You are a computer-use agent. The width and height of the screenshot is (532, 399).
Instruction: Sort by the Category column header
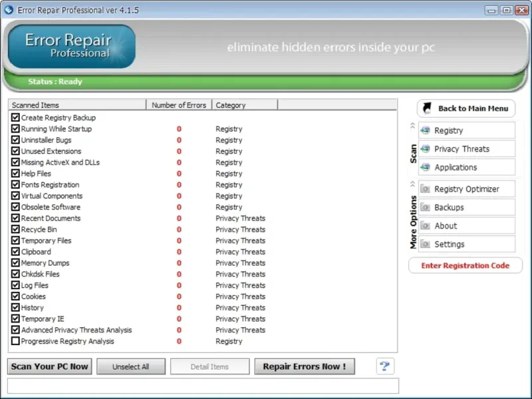pyautogui.click(x=245, y=105)
